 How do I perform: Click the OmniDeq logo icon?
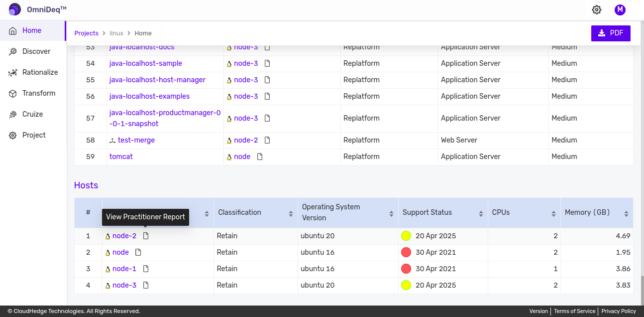coord(15,9)
